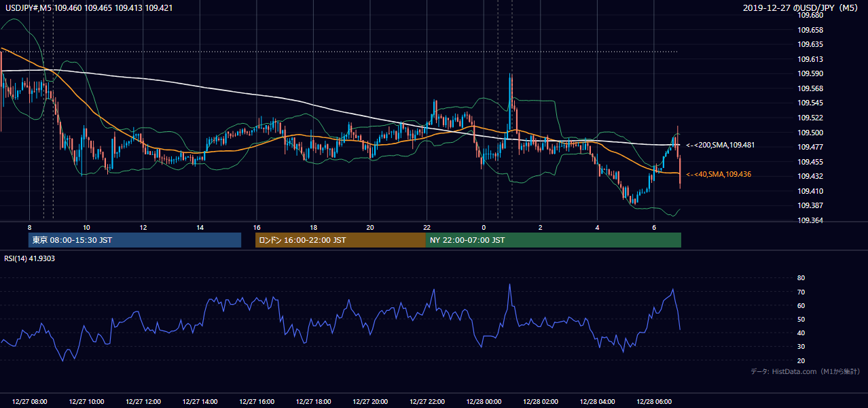868x408 pixels.
Task: Click hour tick 18 under the price chart
Action: click(313, 227)
